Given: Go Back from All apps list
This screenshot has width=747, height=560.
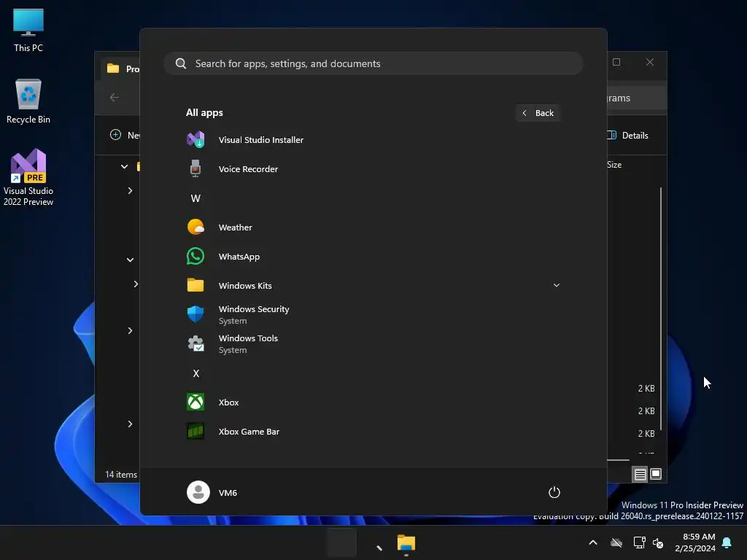Looking at the screenshot, I should (x=538, y=113).
